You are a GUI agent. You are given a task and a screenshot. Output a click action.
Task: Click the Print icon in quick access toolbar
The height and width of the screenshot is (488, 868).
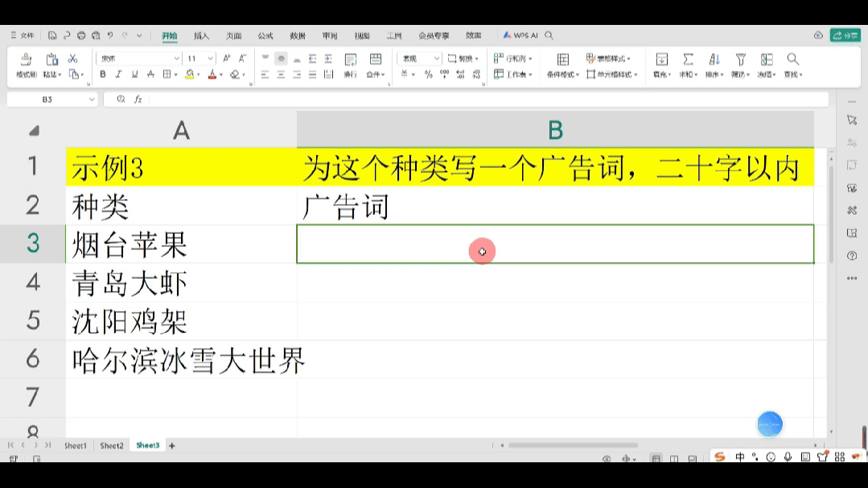[x=81, y=35]
